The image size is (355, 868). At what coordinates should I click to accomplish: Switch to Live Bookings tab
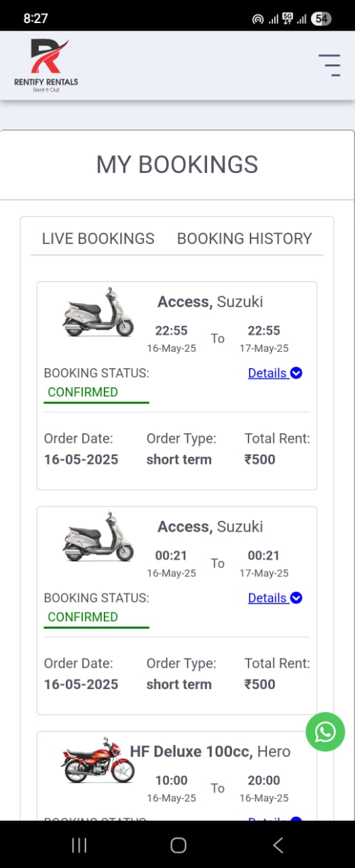click(x=98, y=239)
